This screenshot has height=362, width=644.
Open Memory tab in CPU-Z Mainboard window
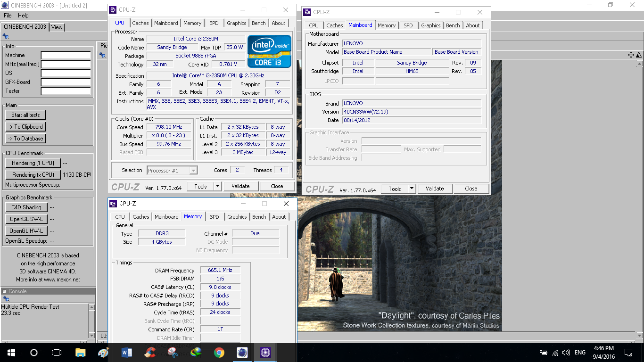[387, 25]
